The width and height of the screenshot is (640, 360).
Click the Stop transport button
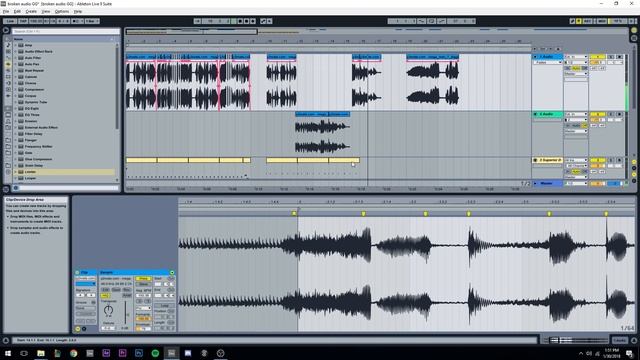pyautogui.click(x=240, y=21)
